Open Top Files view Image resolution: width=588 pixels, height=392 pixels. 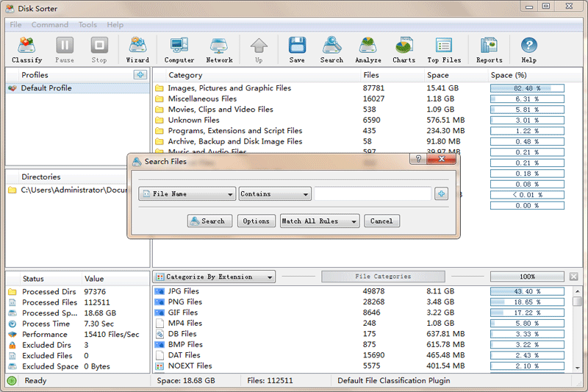click(443, 49)
